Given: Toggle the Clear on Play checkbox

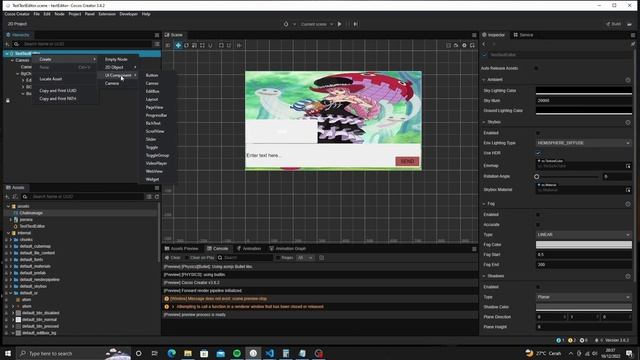Looking at the screenshot, I should [187, 258].
